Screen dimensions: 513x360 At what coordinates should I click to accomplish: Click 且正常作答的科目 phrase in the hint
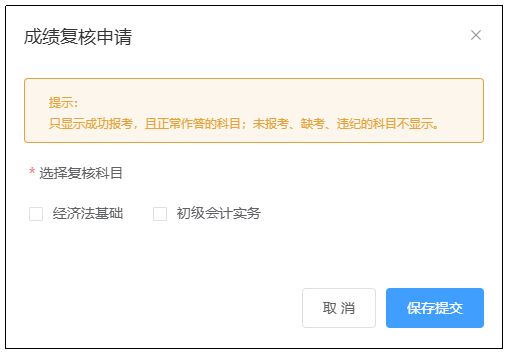[x=193, y=124]
